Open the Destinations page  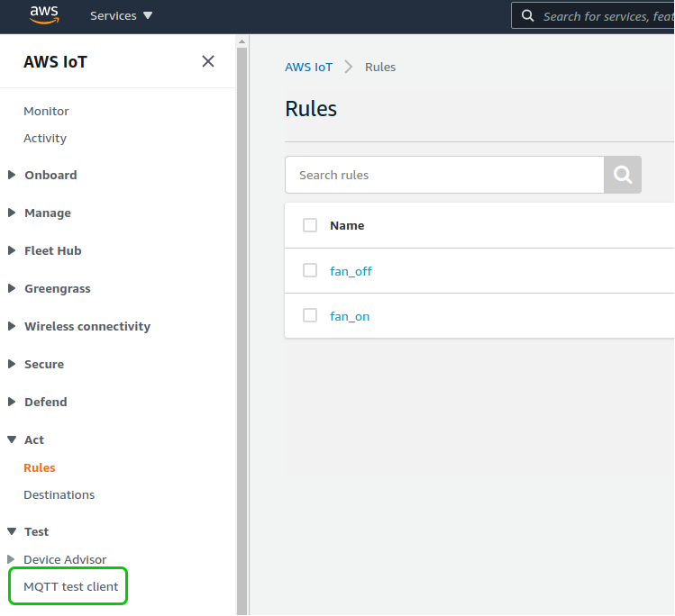(x=59, y=494)
